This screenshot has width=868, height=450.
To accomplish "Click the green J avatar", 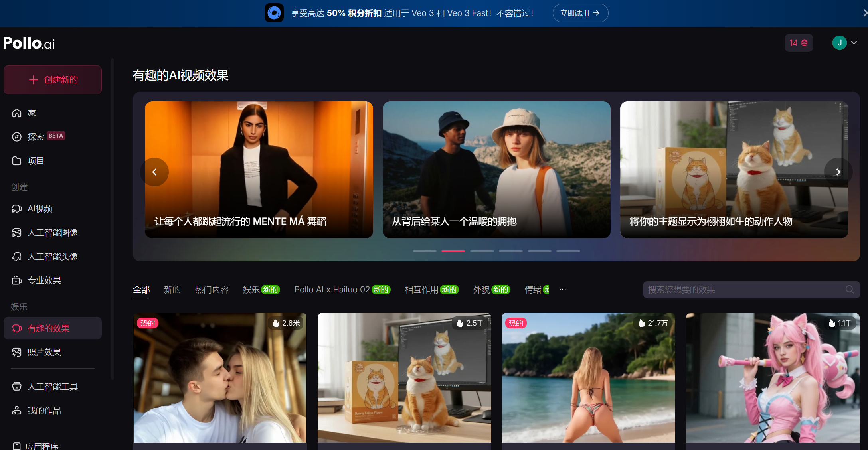I will 840,43.
